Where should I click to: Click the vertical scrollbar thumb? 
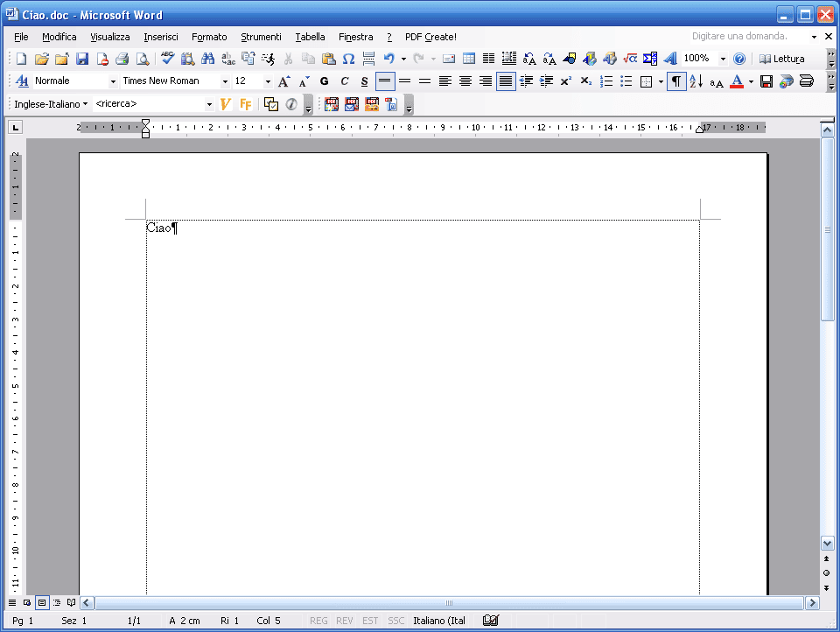[x=827, y=229]
